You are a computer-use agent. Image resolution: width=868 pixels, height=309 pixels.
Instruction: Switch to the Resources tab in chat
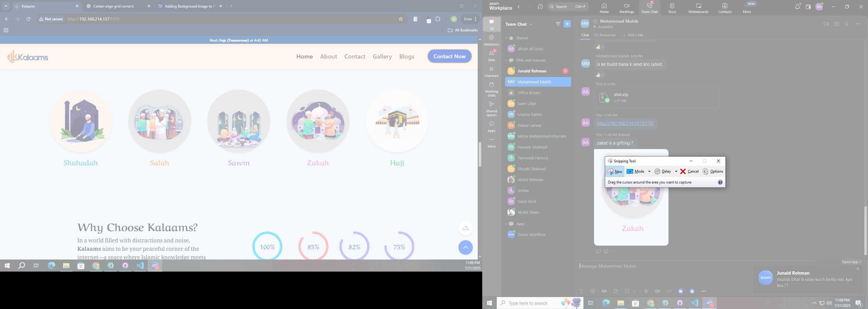click(605, 35)
